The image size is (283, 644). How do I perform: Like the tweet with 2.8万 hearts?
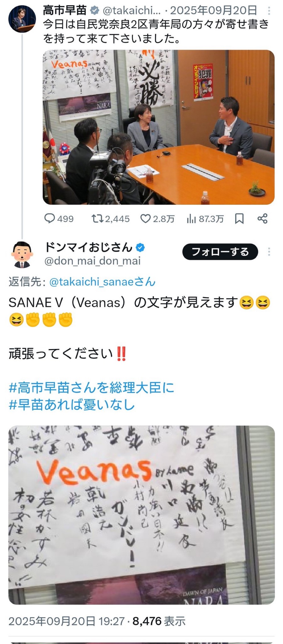[157, 219]
